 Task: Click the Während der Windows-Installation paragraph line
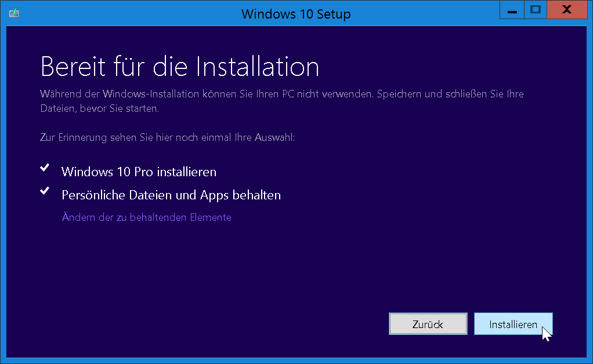pyautogui.click(x=282, y=94)
